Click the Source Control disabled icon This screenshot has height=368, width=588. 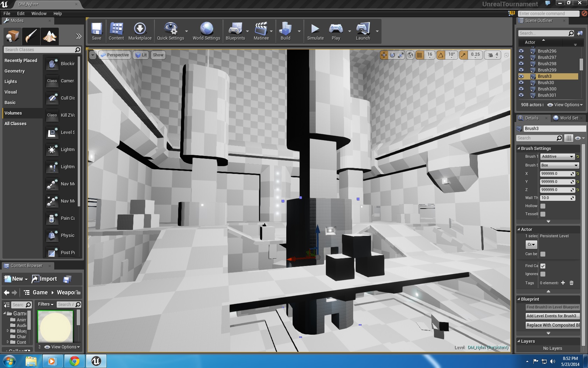pos(584,13)
